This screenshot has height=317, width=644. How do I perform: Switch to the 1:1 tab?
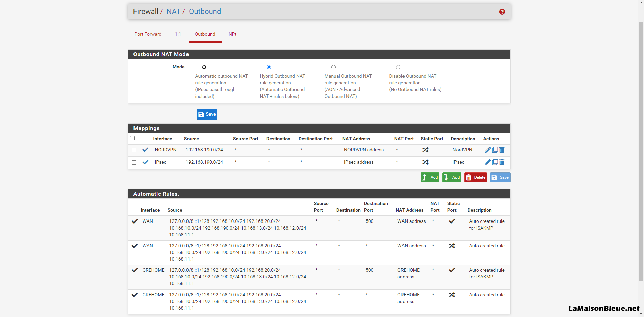tap(178, 34)
